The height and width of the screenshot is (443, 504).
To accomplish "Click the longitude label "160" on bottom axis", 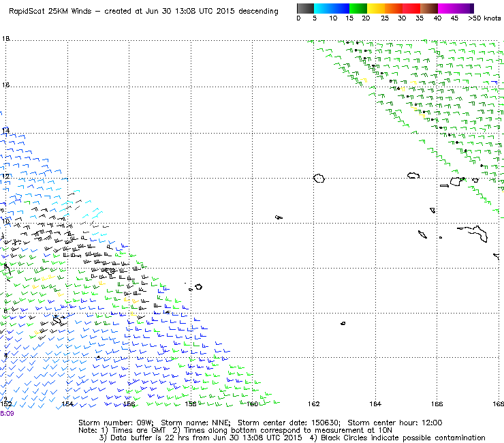I will click(252, 403).
